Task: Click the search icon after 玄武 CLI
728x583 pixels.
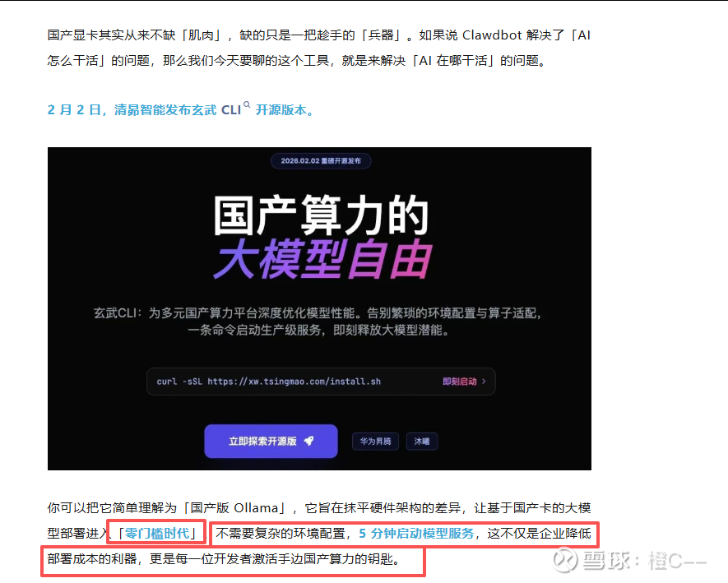Action: coord(247,105)
